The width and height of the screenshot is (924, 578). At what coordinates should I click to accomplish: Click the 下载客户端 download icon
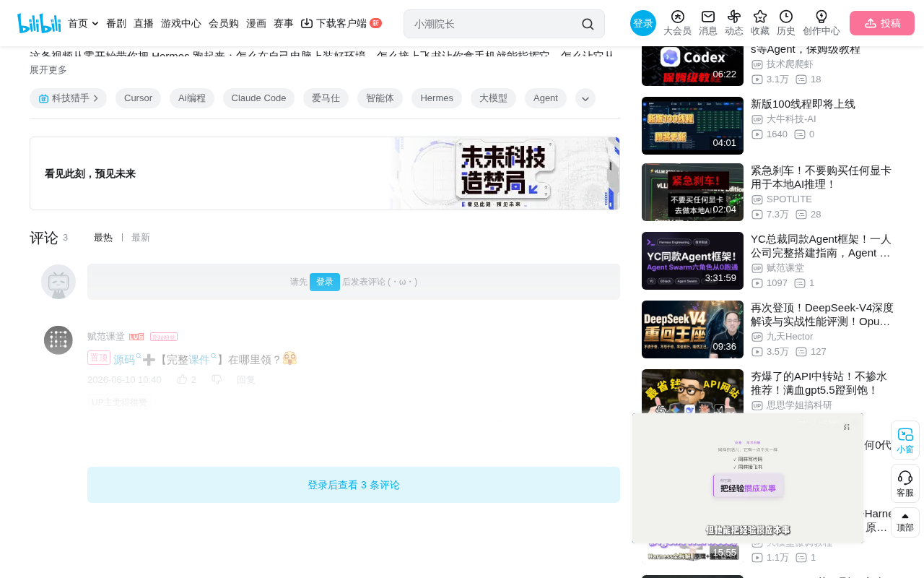point(307,23)
